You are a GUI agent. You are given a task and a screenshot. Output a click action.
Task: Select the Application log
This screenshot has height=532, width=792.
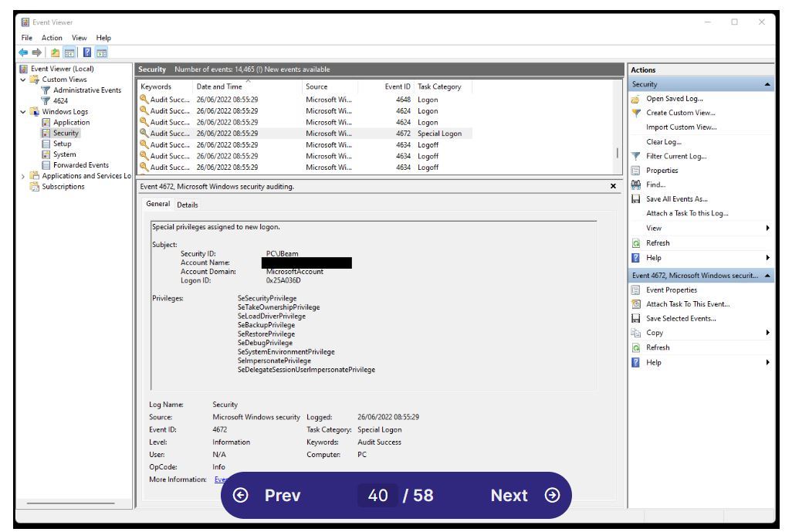point(71,122)
